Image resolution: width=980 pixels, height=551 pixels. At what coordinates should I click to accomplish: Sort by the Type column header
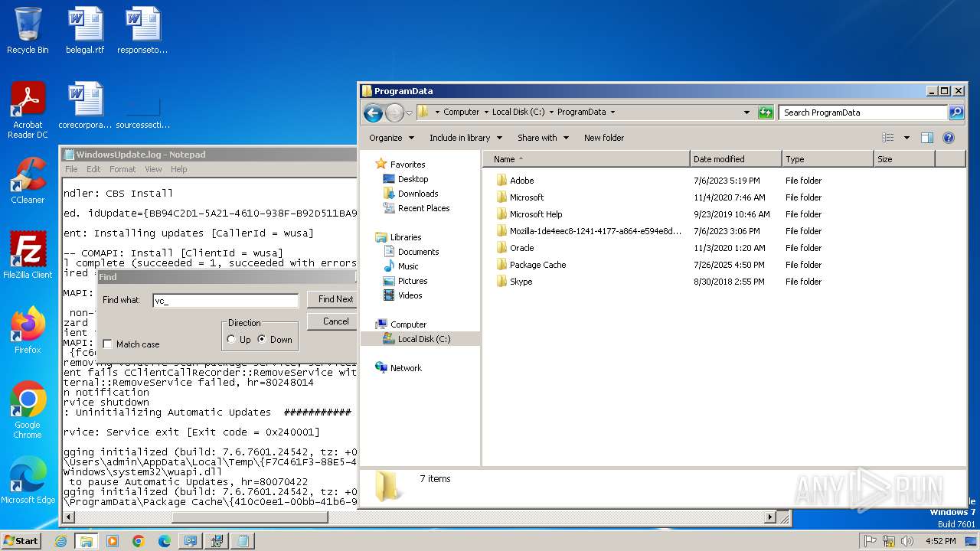(x=828, y=159)
